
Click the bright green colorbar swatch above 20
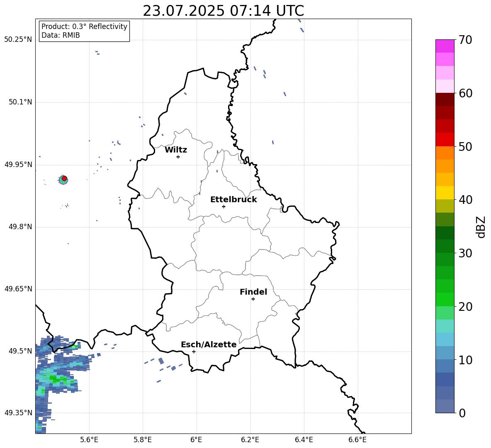[x=445, y=299]
